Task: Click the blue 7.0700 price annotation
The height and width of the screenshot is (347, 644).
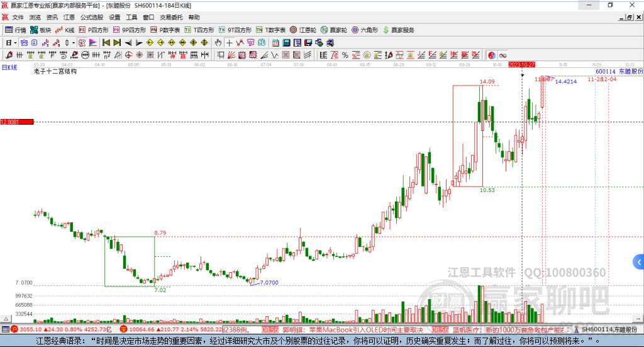Action: click(269, 283)
